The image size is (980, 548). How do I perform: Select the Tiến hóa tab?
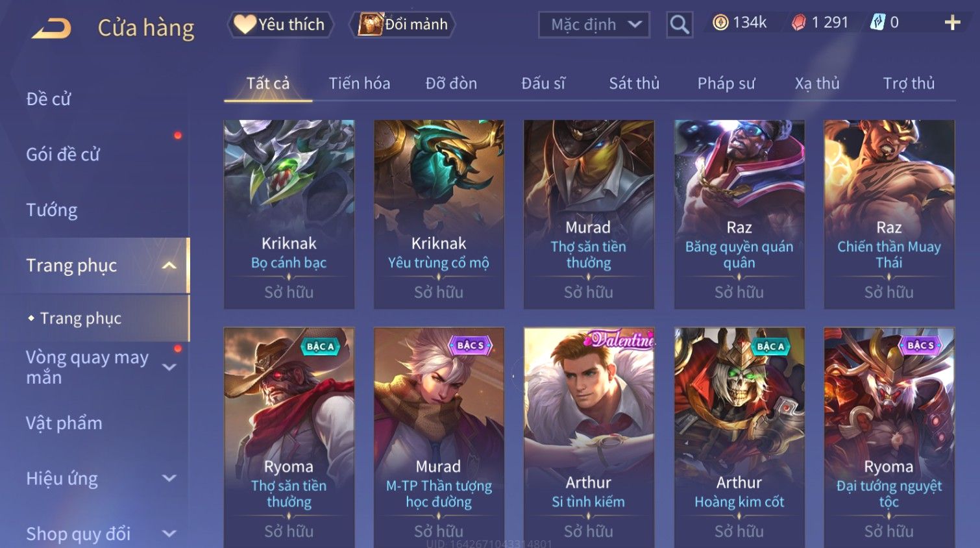[x=359, y=83]
